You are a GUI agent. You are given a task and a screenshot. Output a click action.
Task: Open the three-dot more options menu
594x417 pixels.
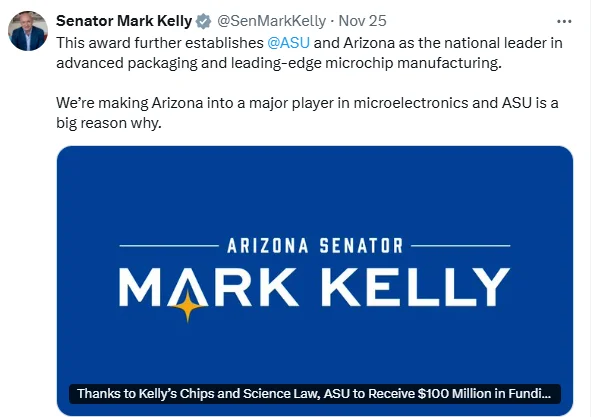click(564, 22)
